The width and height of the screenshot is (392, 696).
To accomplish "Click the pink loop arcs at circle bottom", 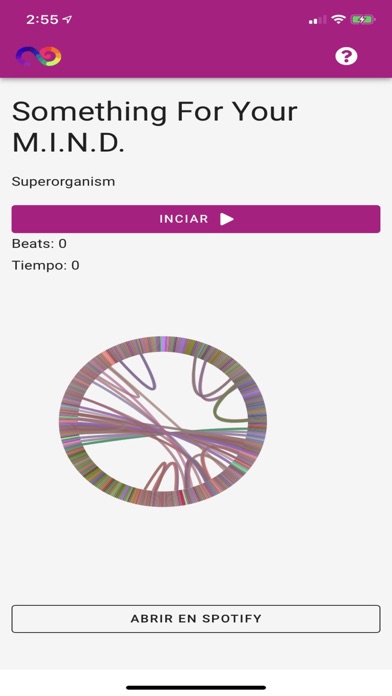I will point(165,477).
